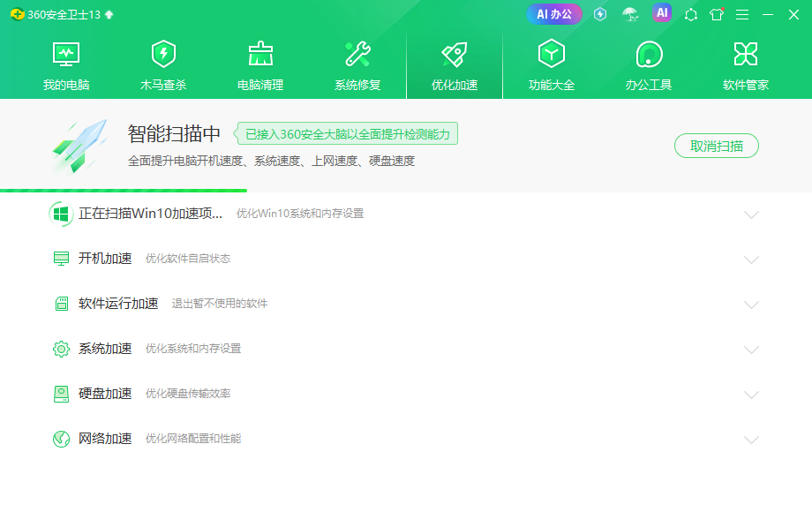812x512 pixels.
Task: Click the AI assistant icon in titlebar
Action: [x=662, y=13]
